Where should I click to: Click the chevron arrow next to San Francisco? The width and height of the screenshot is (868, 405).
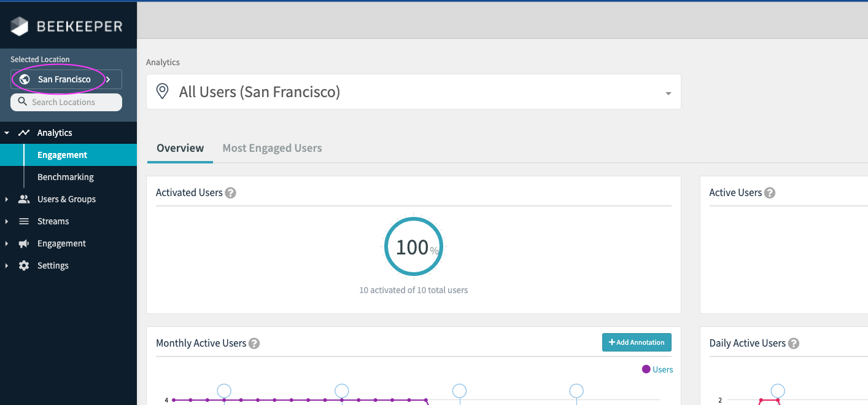(108, 79)
